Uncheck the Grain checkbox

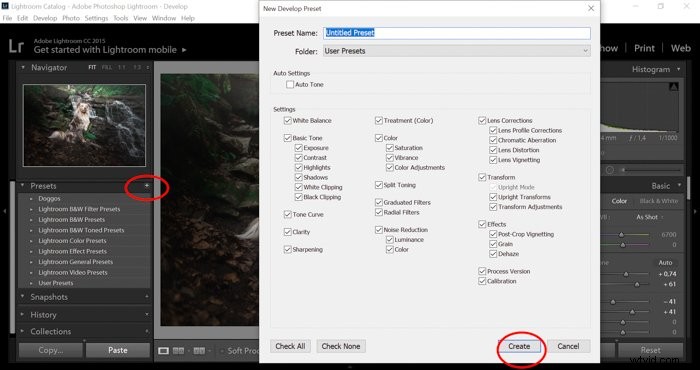click(x=493, y=244)
